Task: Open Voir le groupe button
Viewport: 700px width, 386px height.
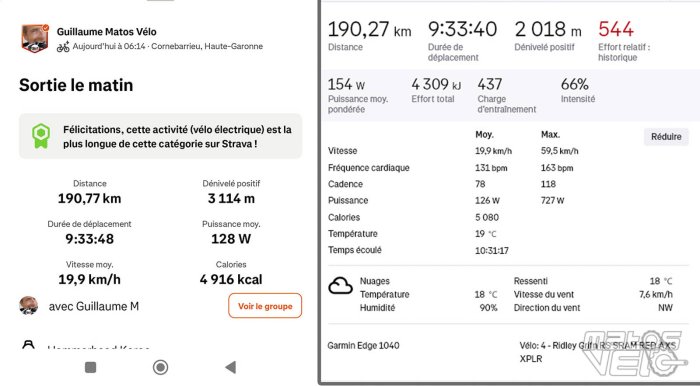Action: pos(265,306)
